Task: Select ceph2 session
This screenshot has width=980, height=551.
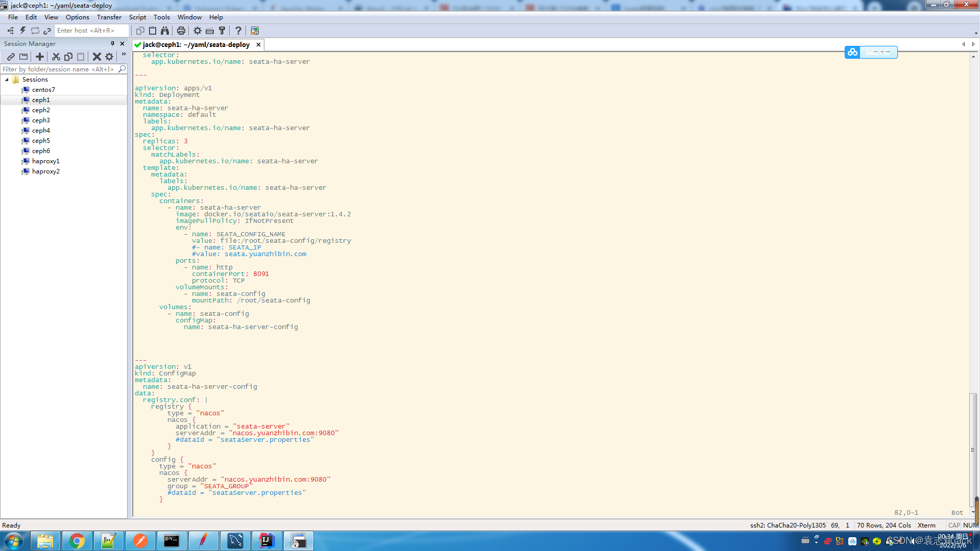Action: [41, 110]
